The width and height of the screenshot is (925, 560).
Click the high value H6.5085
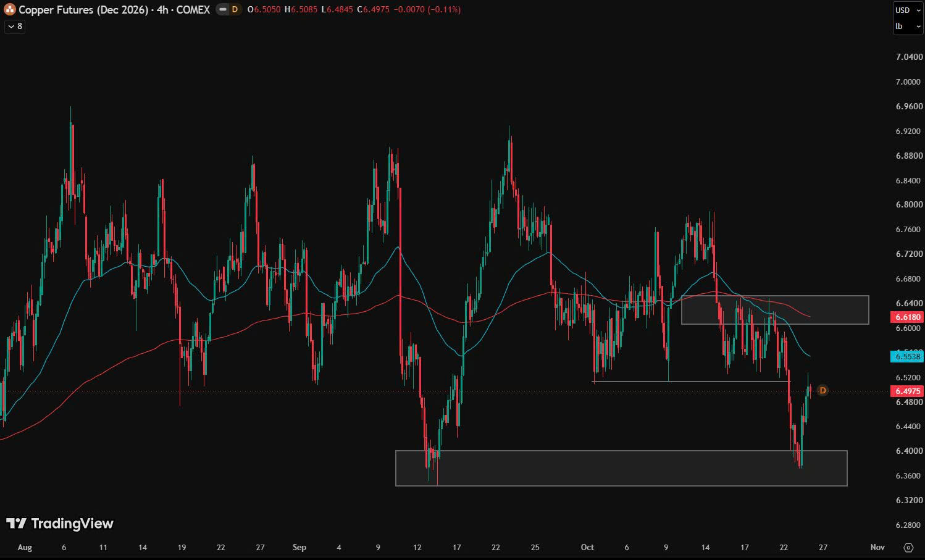tap(301, 9)
